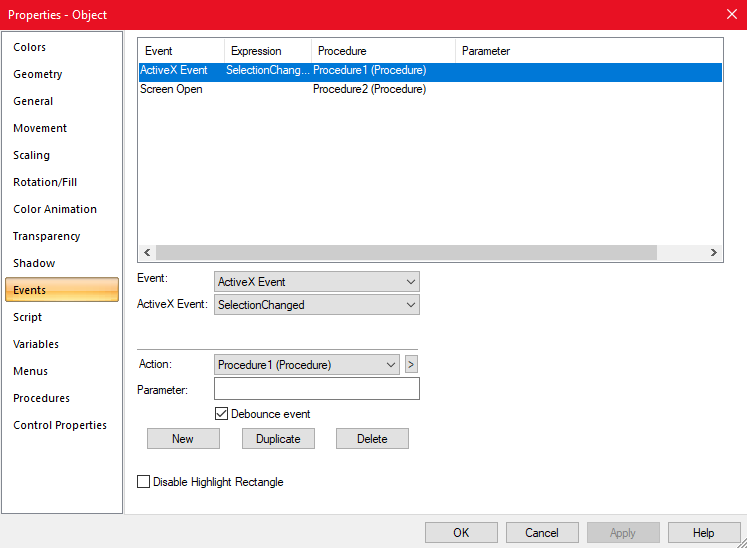Open the Script page

[27, 317]
